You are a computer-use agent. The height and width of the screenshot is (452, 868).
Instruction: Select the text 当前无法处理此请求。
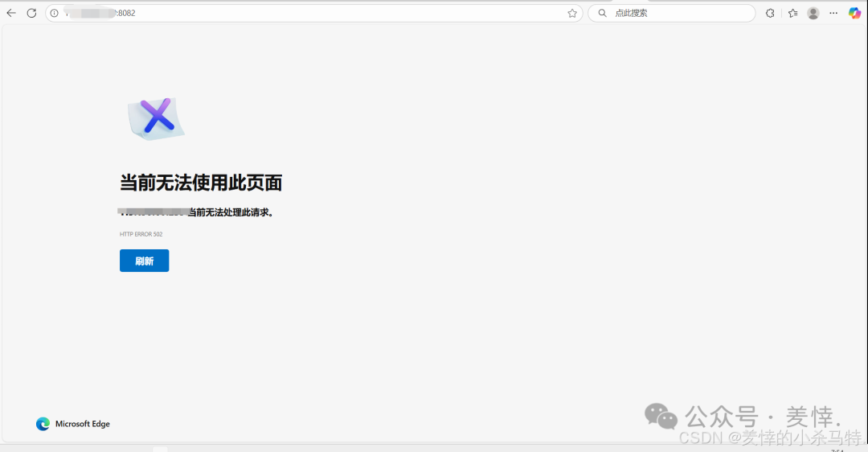click(x=231, y=212)
